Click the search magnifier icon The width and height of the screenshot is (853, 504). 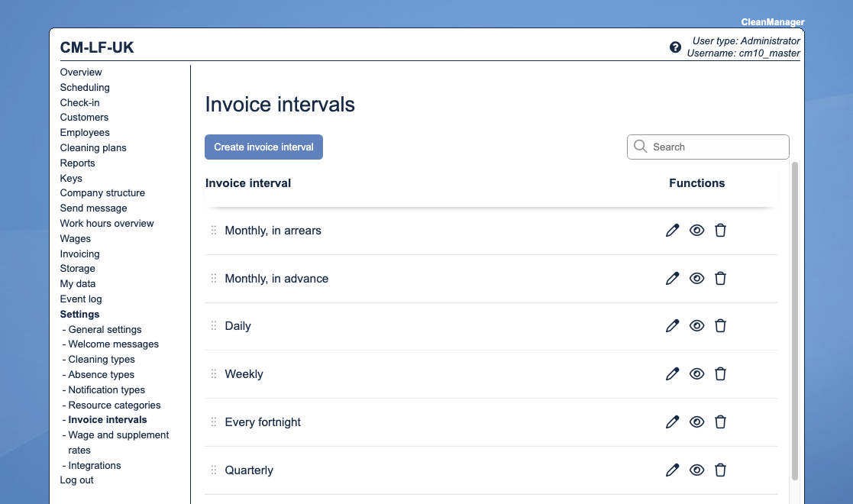641,147
